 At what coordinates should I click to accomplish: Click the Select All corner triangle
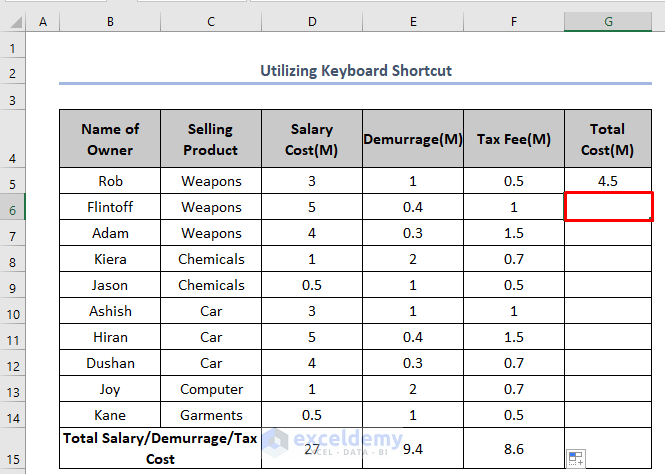[16, 22]
